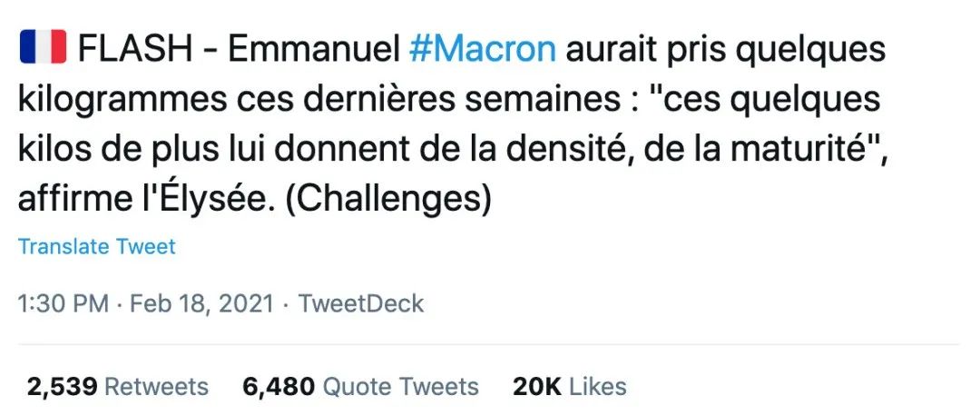This screenshot has height=415, width=980.
Task: Click the 6,480 quote count
Action: (x=279, y=386)
